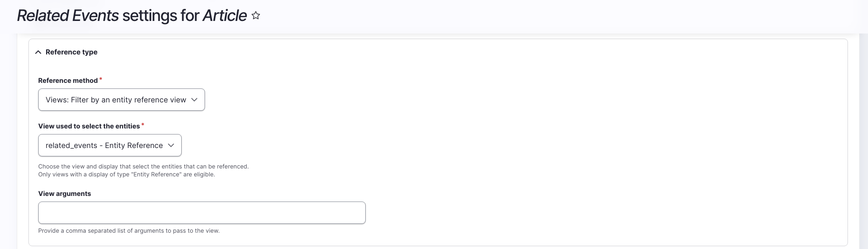Image resolution: width=868 pixels, height=249 pixels.
Task: Click the View arguments label
Action: pyautogui.click(x=65, y=194)
